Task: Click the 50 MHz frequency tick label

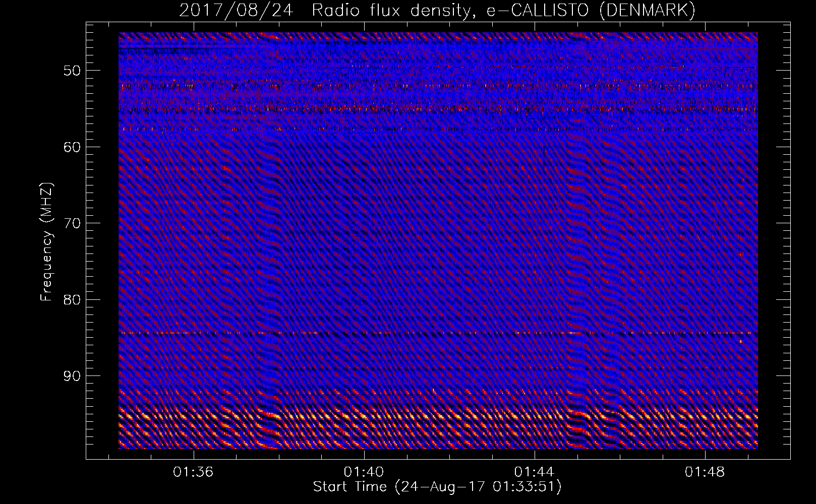Action: (x=72, y=71)
